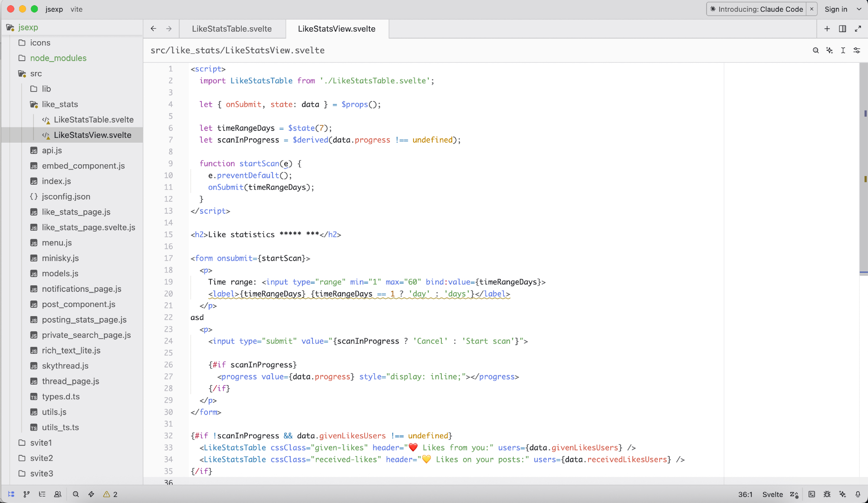The height and width of the screenshot is (503, 868).
Task: Open the vite branch menu in title bar
Action: (76, 9)
